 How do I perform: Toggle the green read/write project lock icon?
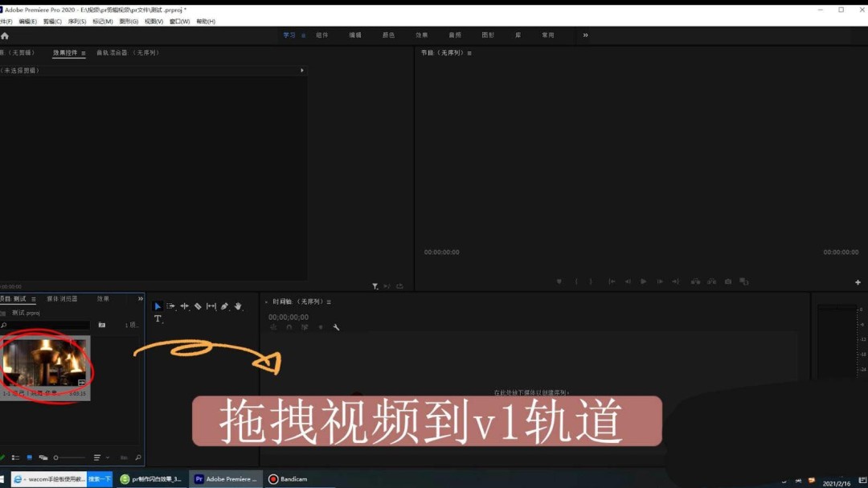coord(2,457)
